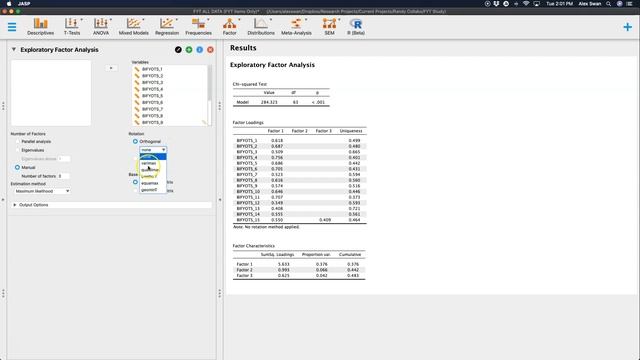
Task: Open the Factor module
Action: (x=229, y=27)
